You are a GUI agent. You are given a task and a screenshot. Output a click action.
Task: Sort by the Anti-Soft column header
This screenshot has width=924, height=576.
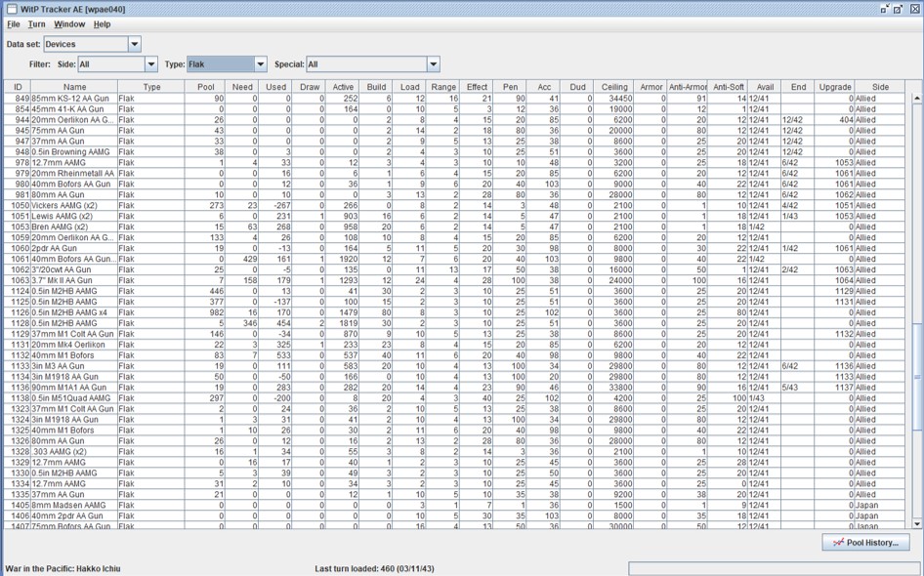[729, 87]
